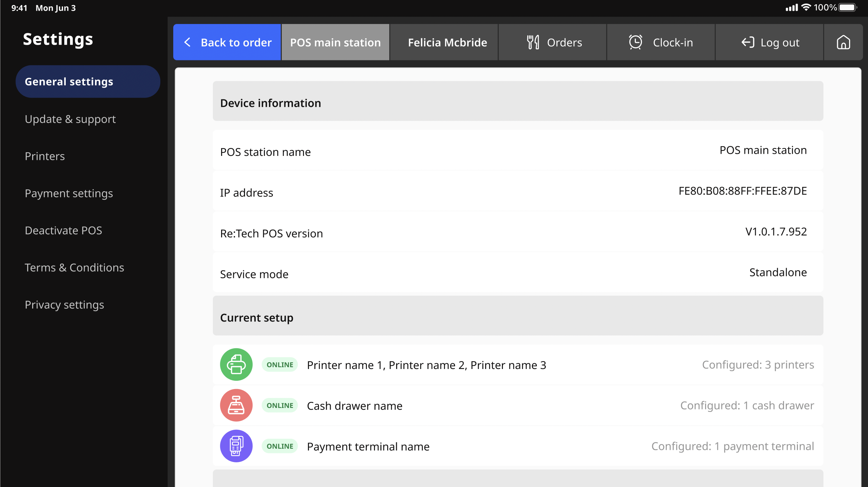The height and width of the screenshot is (487, 868).
Task: Click the battery icon in status bar
Action: click(x=847, y=8)
